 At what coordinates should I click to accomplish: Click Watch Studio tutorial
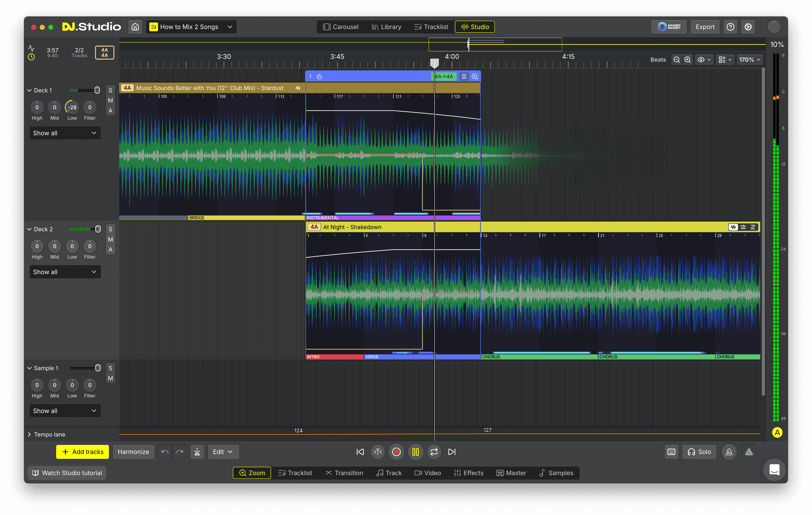67,473
